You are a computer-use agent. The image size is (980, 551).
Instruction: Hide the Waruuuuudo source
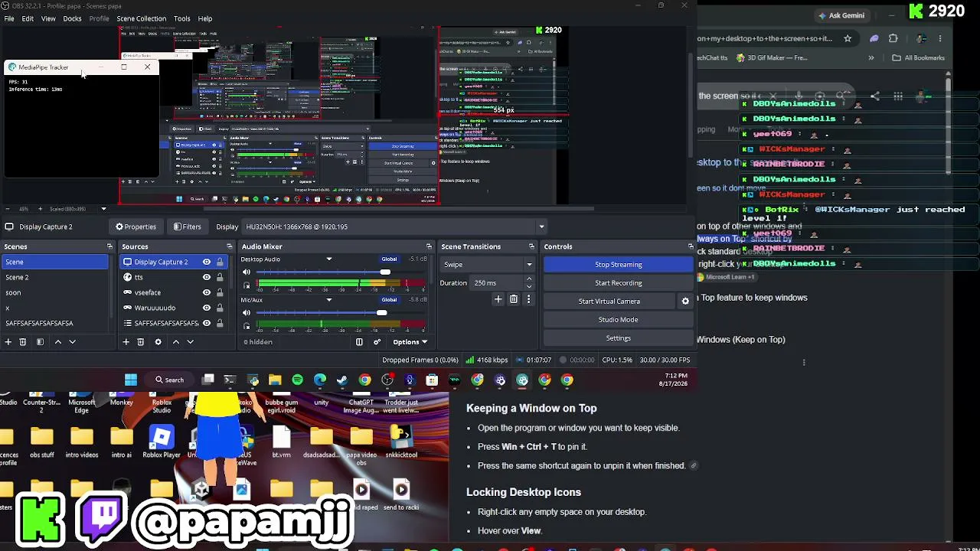206,308
